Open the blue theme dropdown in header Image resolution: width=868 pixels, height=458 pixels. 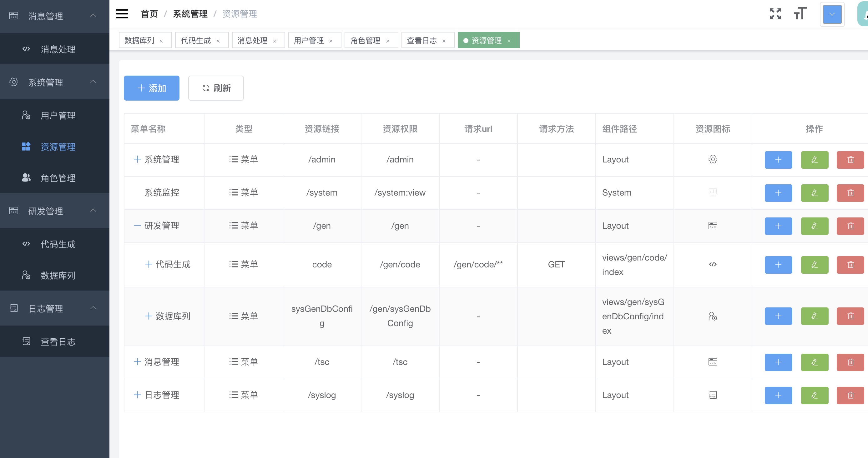click(x=832, y=14)
